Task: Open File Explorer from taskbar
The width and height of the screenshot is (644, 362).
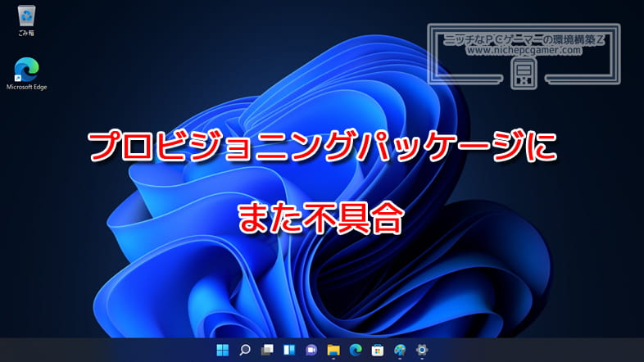Action: 333,350
